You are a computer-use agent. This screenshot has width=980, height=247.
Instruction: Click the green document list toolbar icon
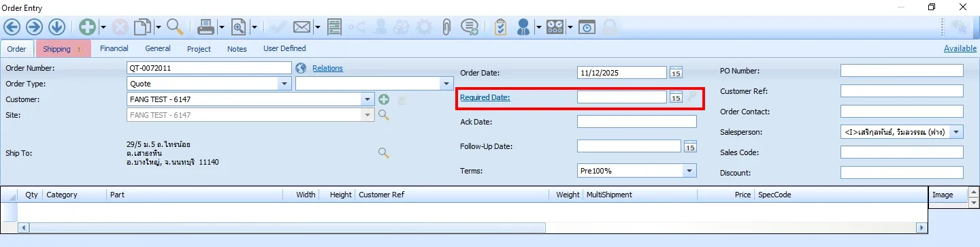(x=334, y=27)
